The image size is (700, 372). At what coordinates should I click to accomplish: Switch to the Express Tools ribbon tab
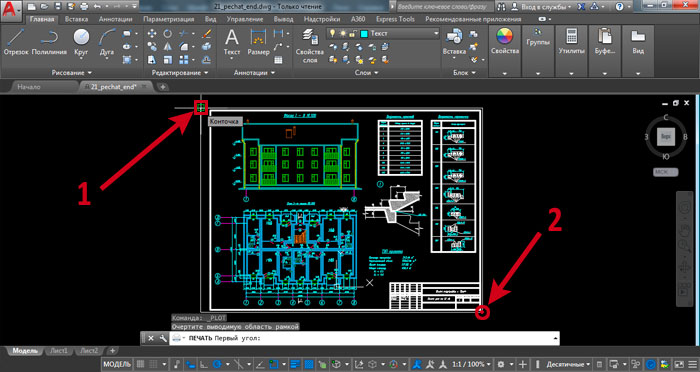[x=395, y=19]
